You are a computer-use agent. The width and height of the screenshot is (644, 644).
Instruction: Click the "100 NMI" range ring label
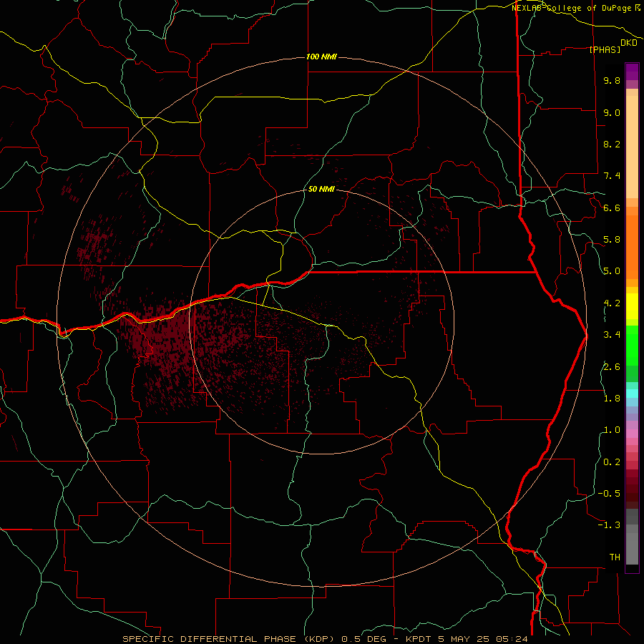pyautogui.click(x=321, y=57)
